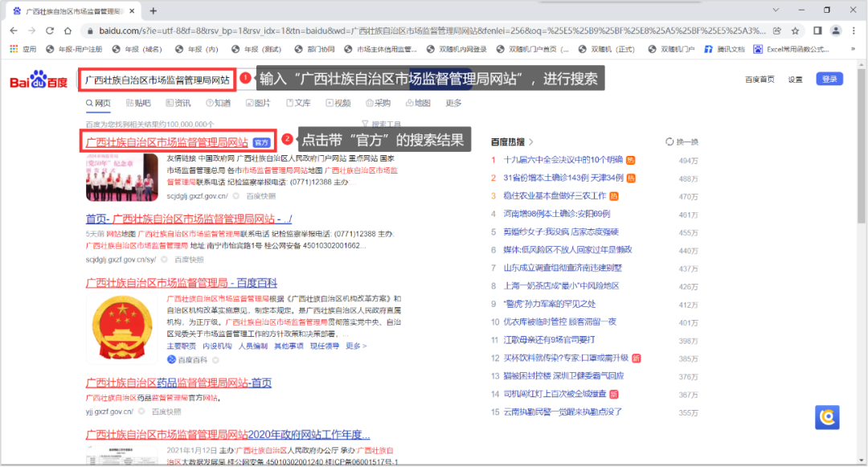Open the 2020年政府网站工作年度 result
Image resolution: width=868 pixels, height=467 pixels.
(x=228, y=434)
